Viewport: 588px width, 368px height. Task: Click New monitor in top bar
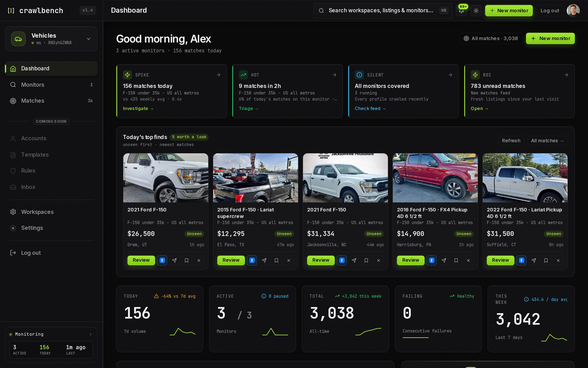(509, 10)
